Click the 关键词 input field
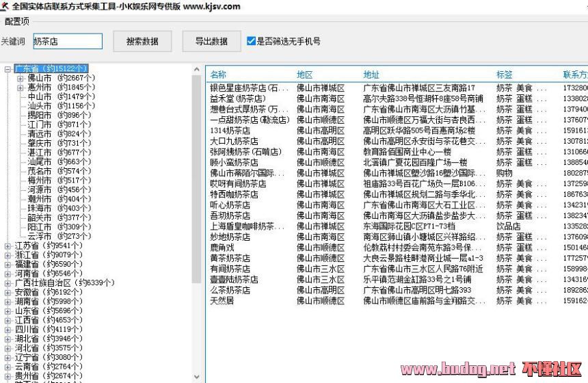The image size is (588, 383). (x=67, y=42)
